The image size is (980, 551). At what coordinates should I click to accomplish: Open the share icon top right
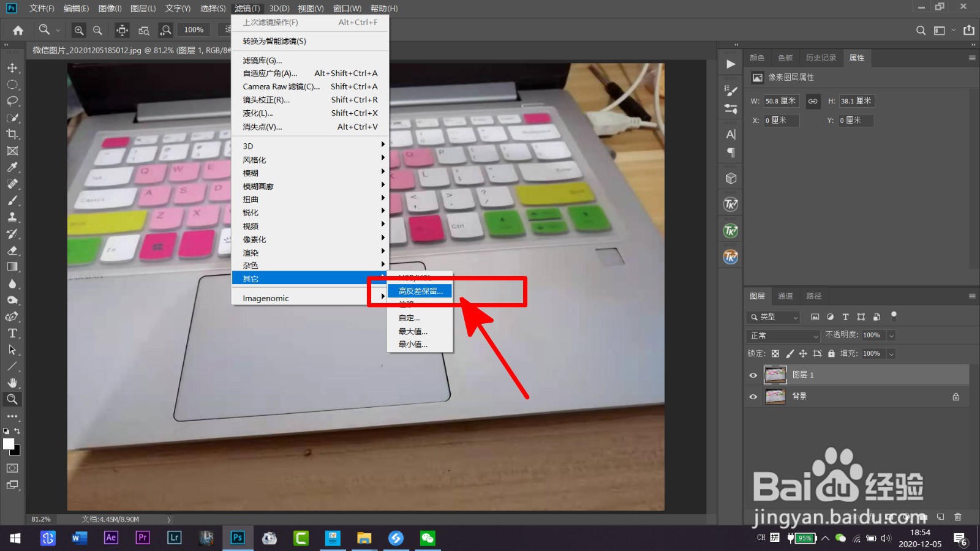[x=969, y=30]
